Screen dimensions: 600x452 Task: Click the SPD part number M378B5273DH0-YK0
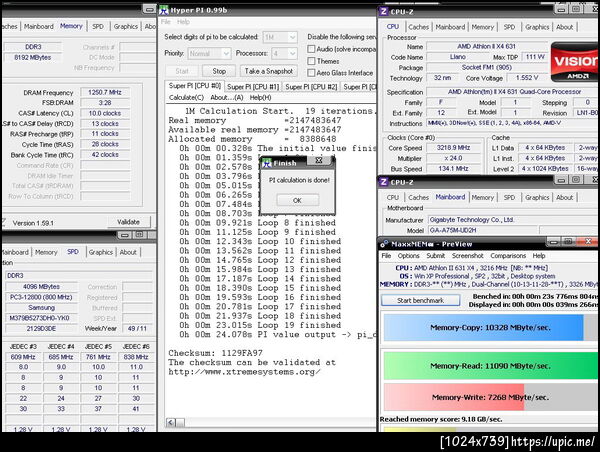point(41,318)
